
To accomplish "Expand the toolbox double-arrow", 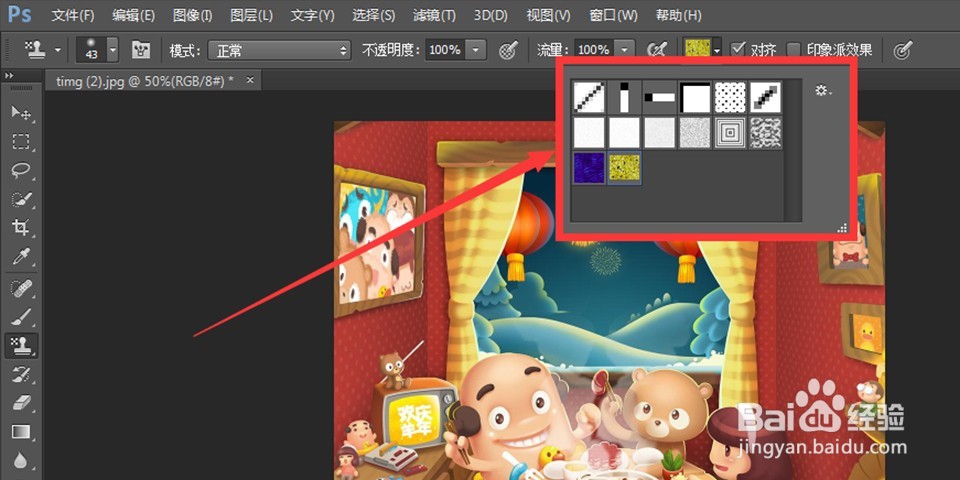I will [x=9, y=75].
